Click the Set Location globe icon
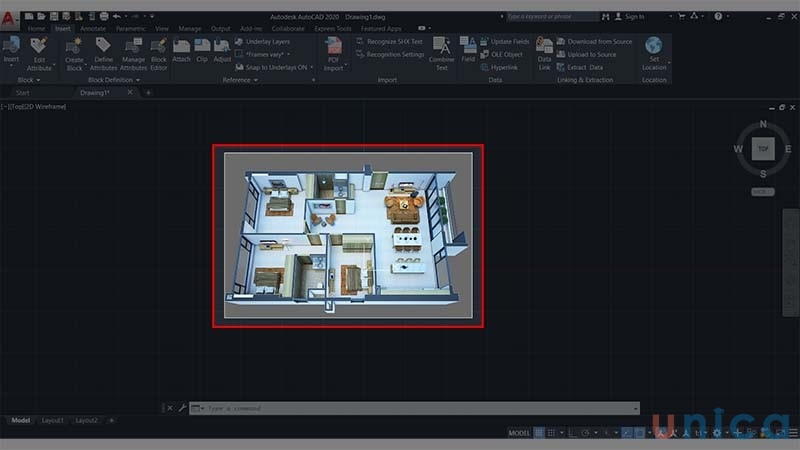 tap(654, 47)
